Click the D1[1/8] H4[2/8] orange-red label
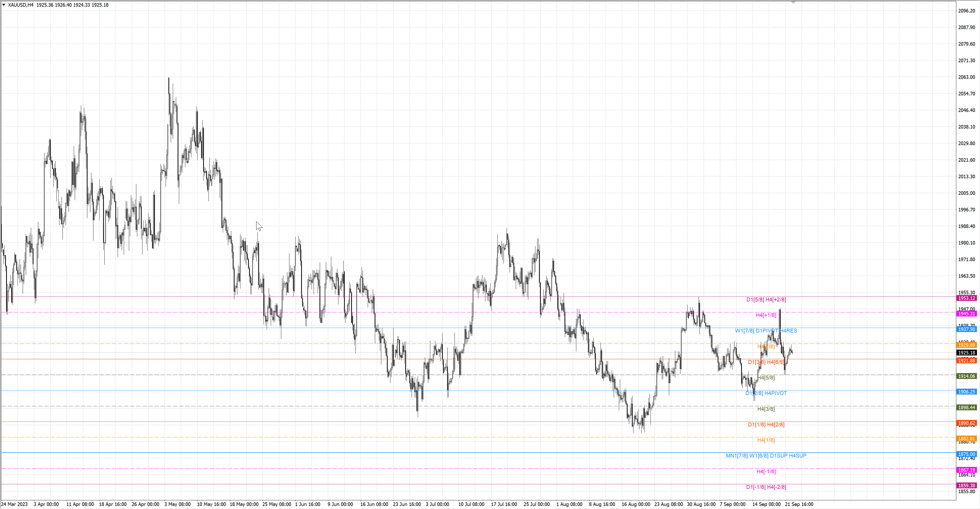 coord(766,424)
